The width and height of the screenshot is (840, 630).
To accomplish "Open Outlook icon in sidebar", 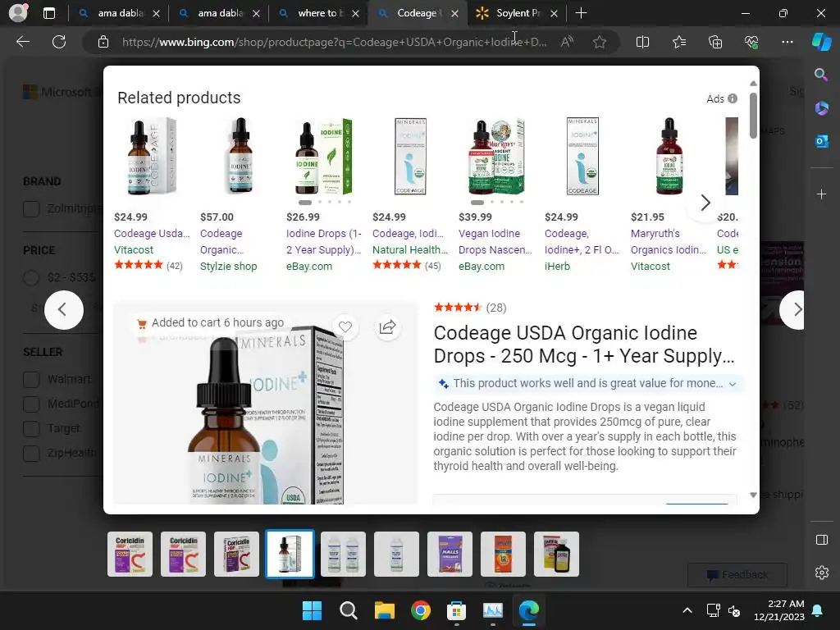I will pyautogui.click(x=821, y=141).
